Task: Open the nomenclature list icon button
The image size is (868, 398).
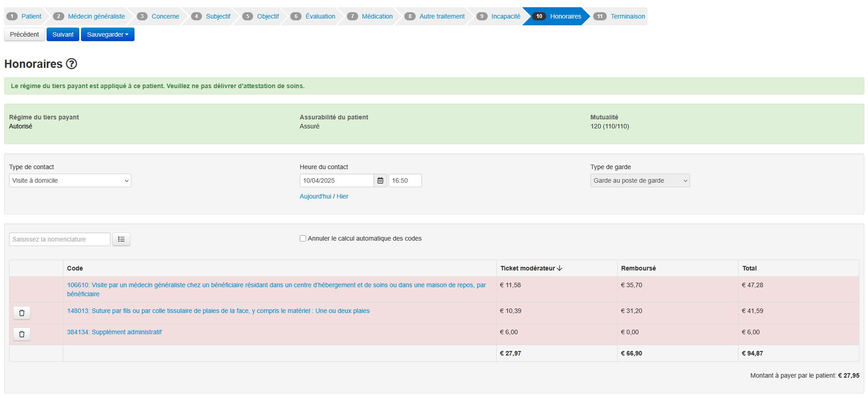Action: coord(121,239)
